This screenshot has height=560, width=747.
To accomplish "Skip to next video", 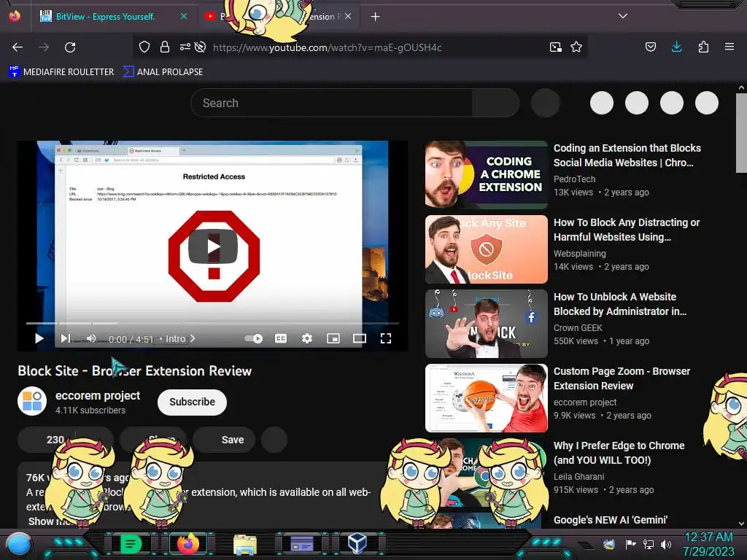I will (66, 338).
